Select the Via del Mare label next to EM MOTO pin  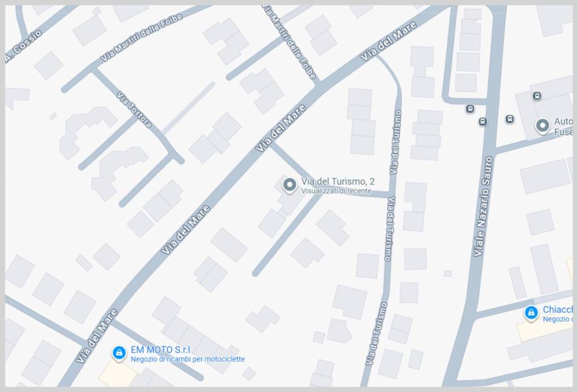click(97, 336)
